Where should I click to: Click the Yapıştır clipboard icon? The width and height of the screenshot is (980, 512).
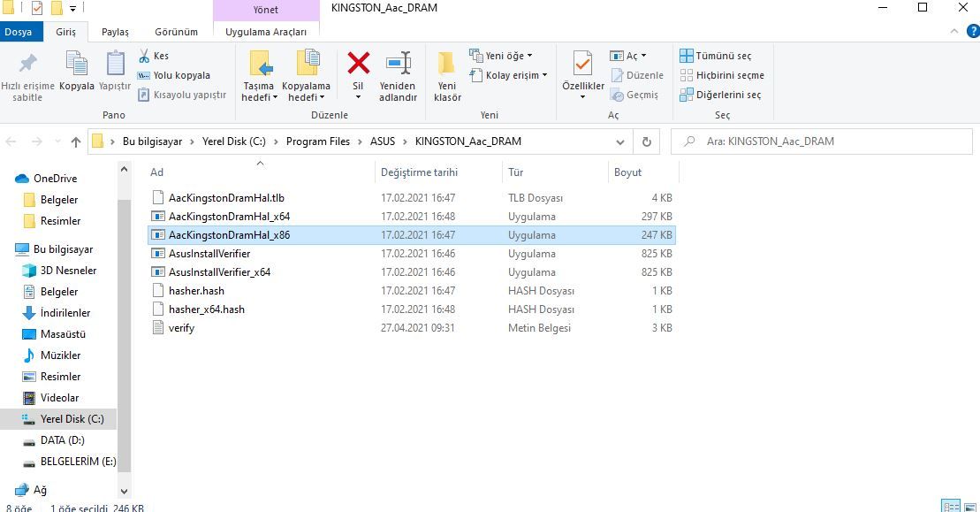tap(115, 71)
